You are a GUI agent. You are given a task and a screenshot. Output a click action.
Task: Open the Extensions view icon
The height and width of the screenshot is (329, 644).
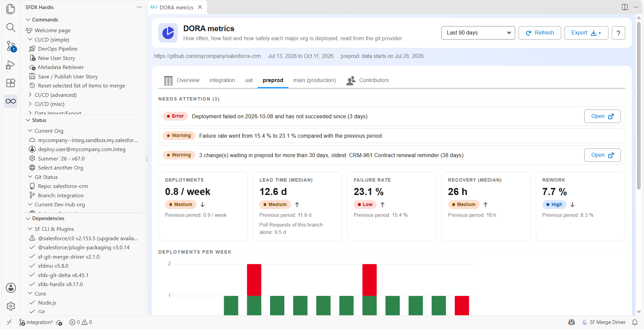coord(11,83)
